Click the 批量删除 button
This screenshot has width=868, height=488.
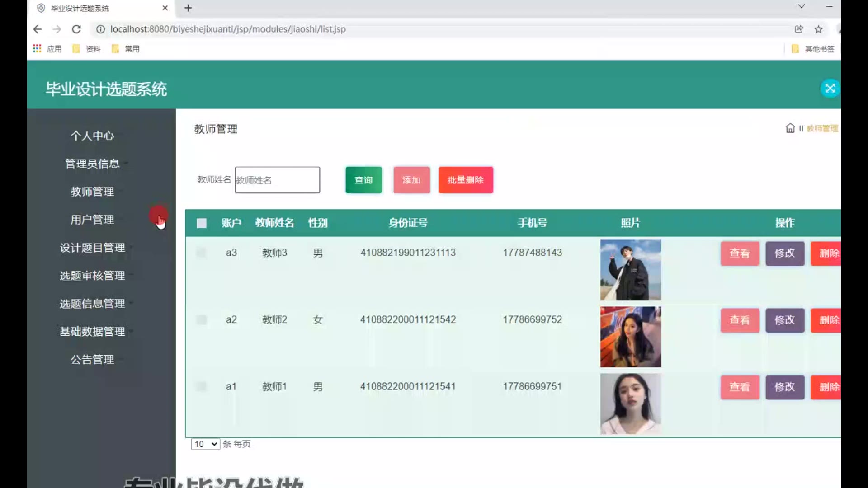click(x=466, y=180)
